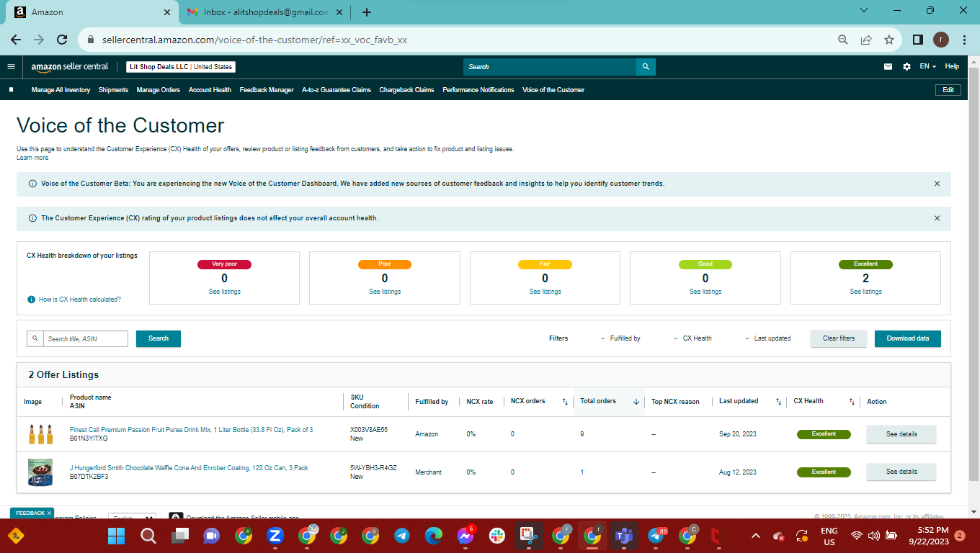980x553 pixels.
Task: Download data report
Action: [908, 338]
